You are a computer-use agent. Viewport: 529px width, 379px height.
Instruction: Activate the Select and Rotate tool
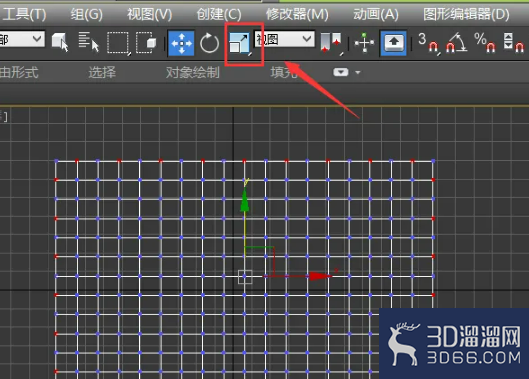tap(209, 43)
